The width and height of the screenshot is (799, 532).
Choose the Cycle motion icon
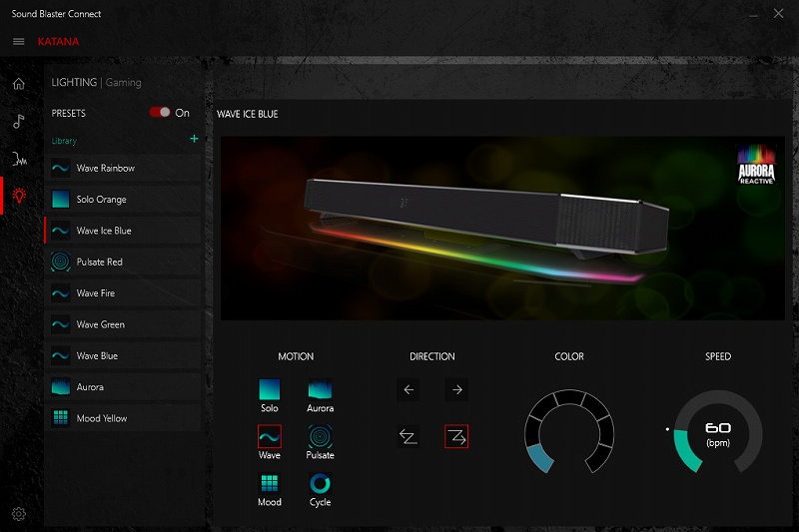click(320, 483)
